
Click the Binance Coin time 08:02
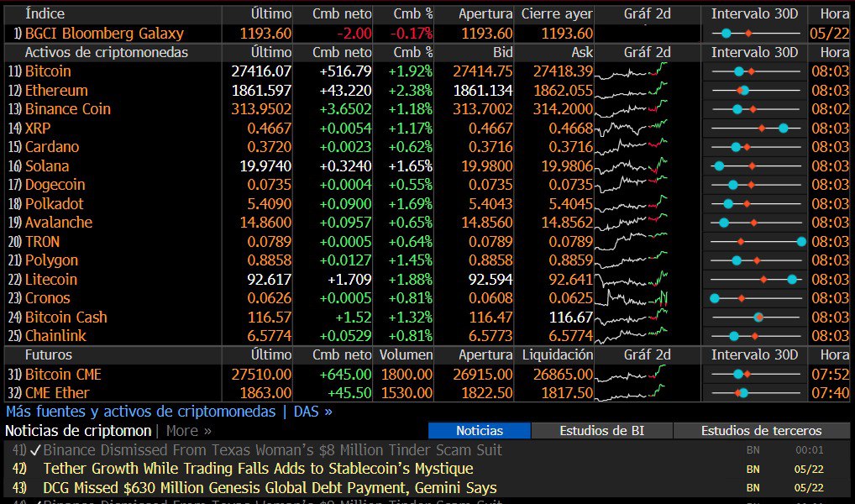pos(830,109)
